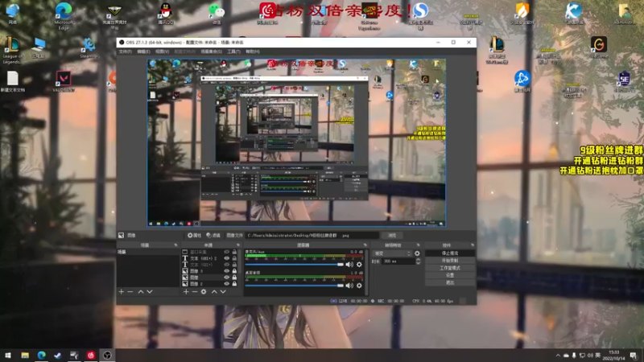The width and height of the screenshot is (644, 362).
Task: Open the 视图(V) menu
Action: click(x=163, y=51)
